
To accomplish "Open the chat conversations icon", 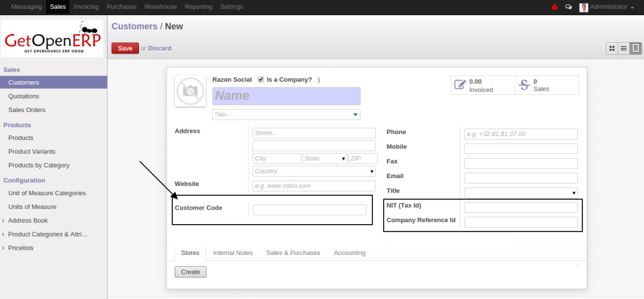I will pos(569,7).
